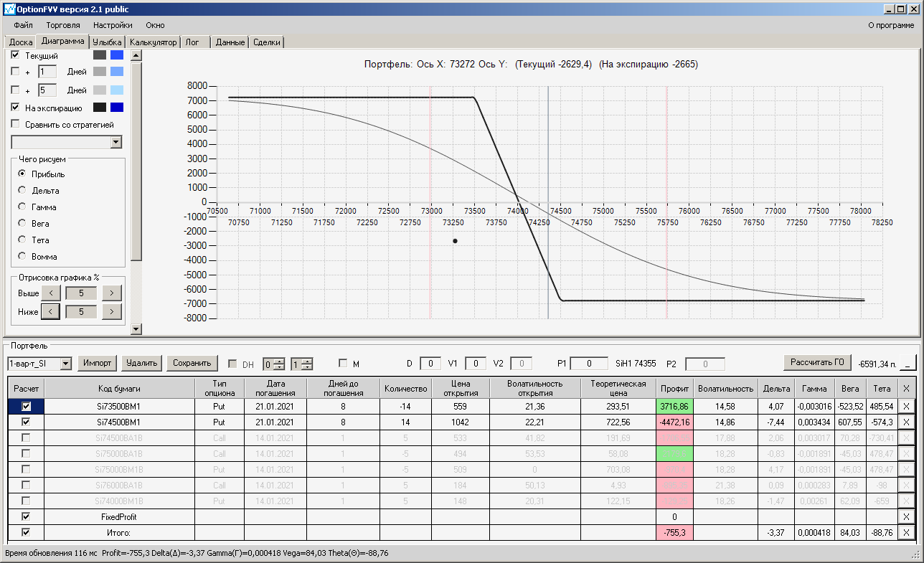924x563 pixels.
Task: Toggle the Текущий curve checkbox
Action: [15, 55]
